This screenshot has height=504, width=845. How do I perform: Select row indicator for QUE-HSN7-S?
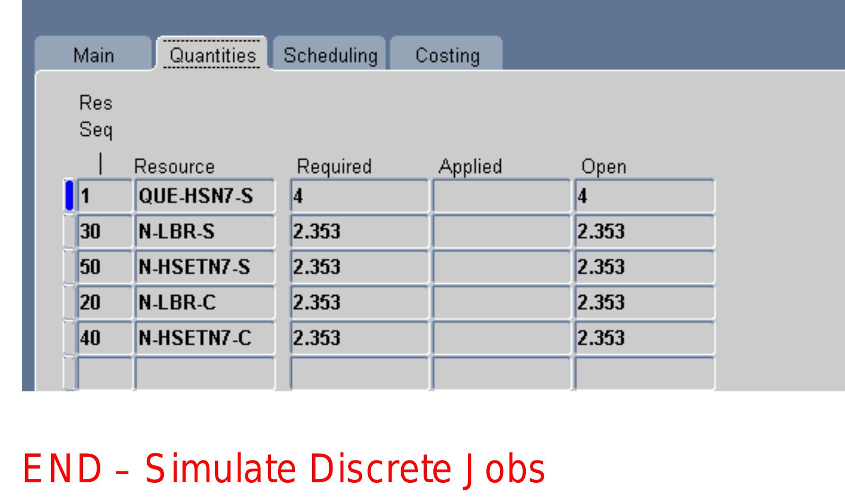point(69,196)
